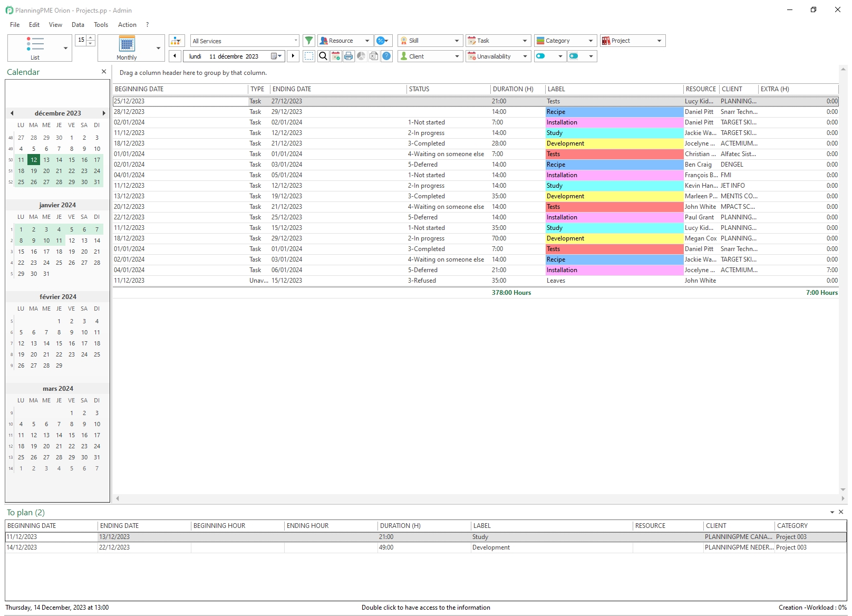This screenshot has width=852, height=616.
Task: Select red Tests label for Christian
Action: pos(614,154)
